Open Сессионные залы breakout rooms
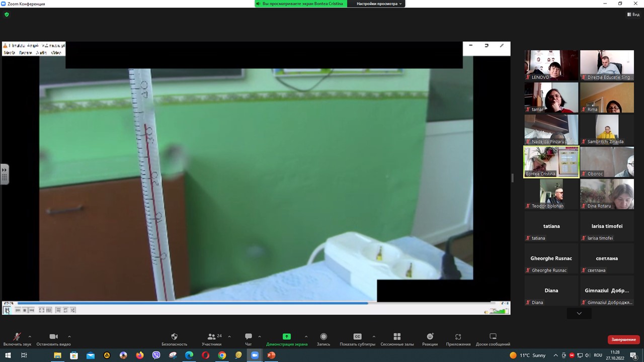This screenshot has width=644, height=362. 397,337
